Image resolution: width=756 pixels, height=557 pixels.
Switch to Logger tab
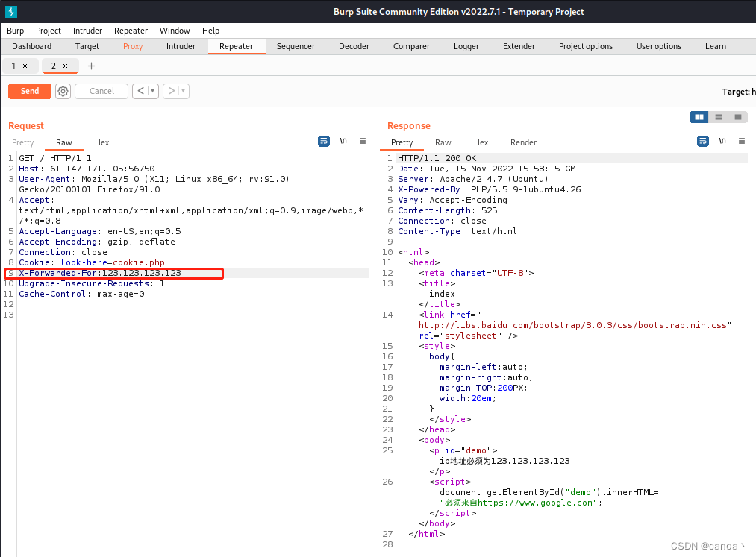pos(466,47)
